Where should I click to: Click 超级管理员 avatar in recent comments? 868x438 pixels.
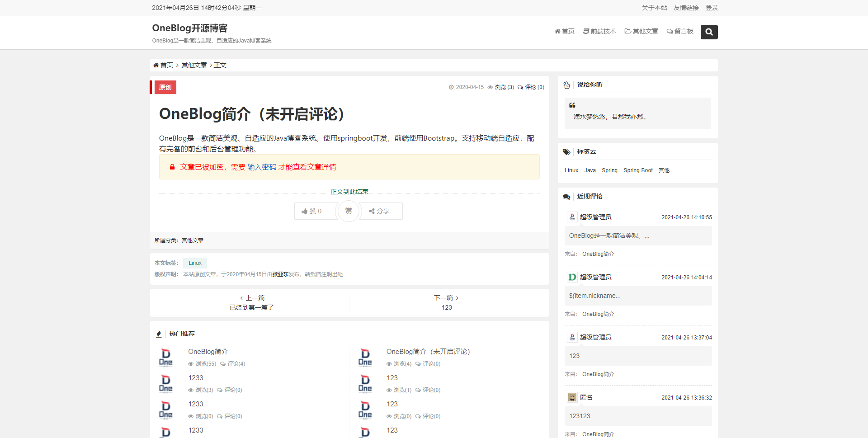click(572, 217)
